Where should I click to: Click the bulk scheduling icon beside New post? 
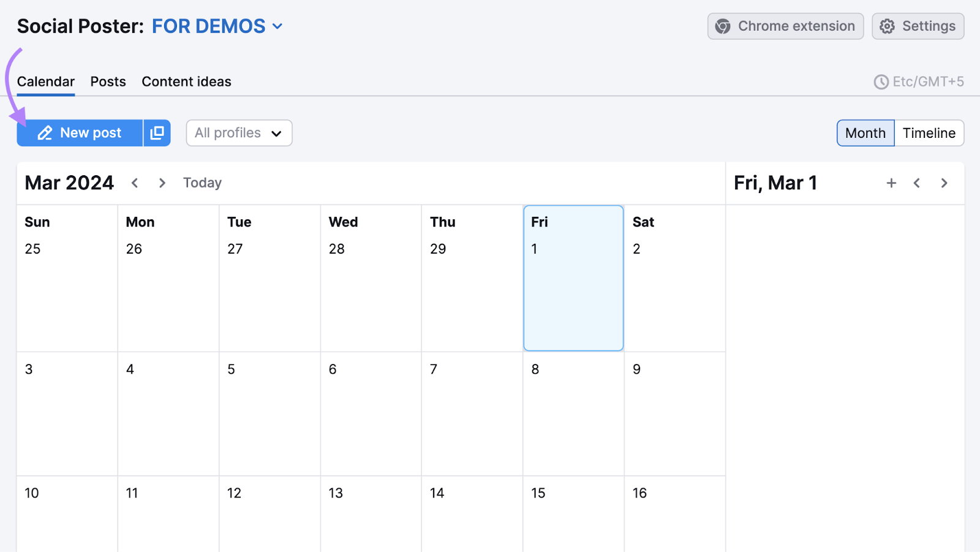pyautogui.click(x=157, y=133)
